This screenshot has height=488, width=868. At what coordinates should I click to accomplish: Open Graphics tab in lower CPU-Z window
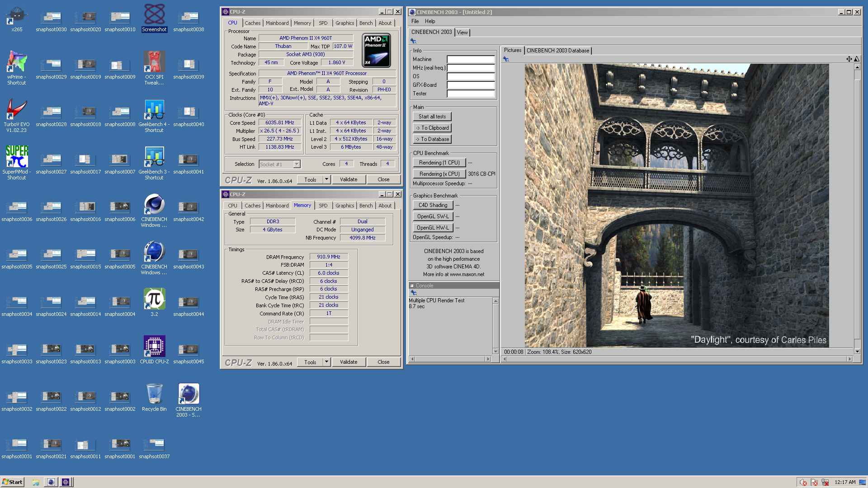click(344, 206)
